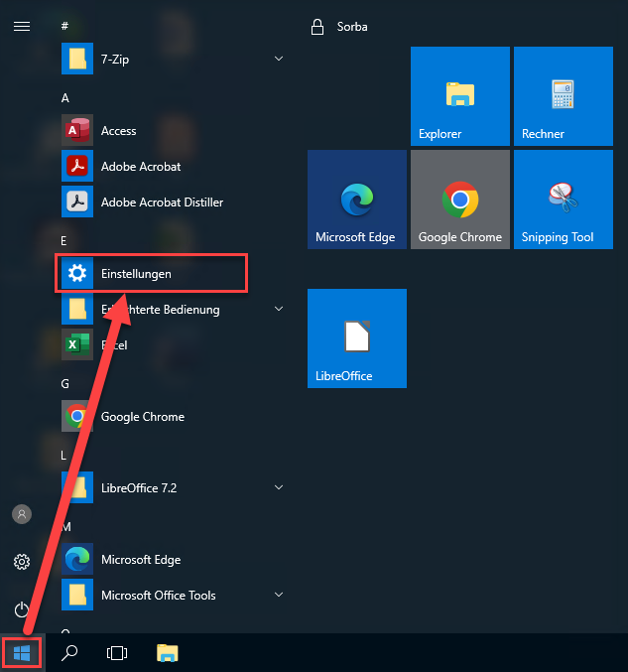Launch Microsoft Edge from the app list
This screenshot has width=628, height=672.
coord(141,559)
